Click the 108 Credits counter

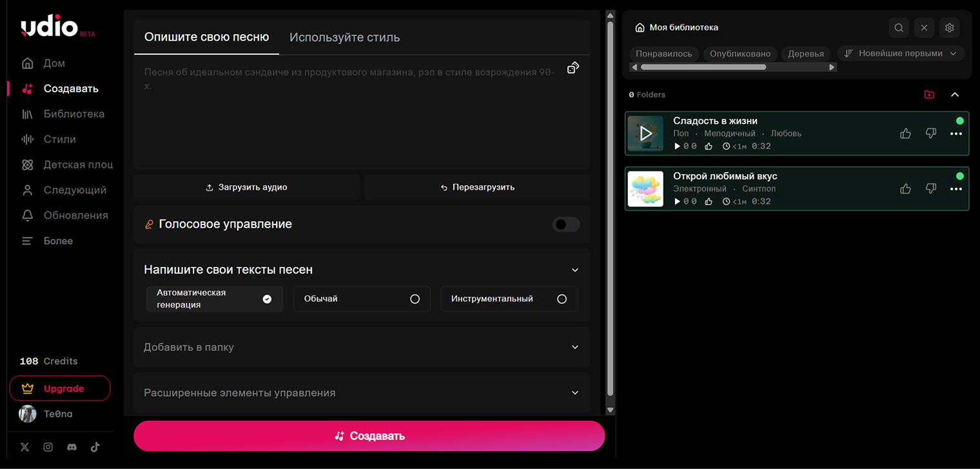pos(48,361)
